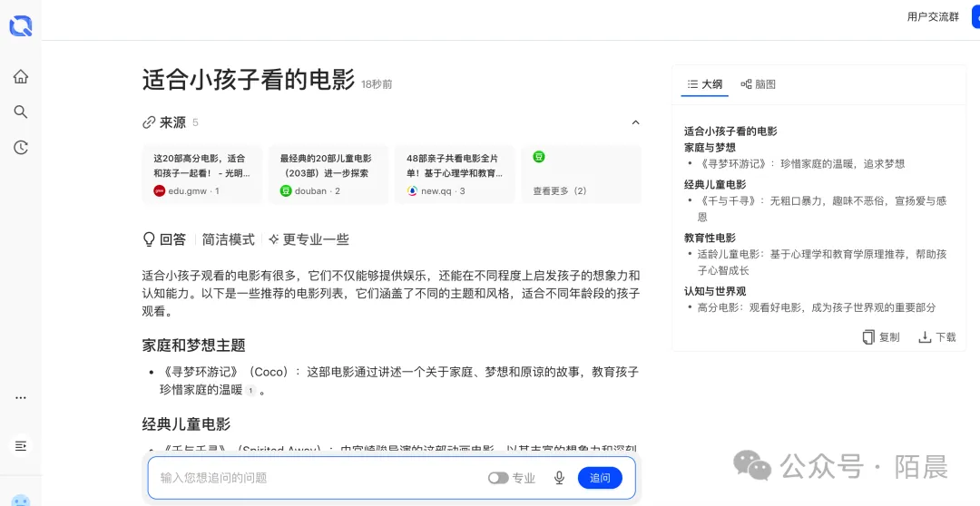980x506 pixels.
Task: Click 复制 to copy the outline
Action: pos(881,337)
